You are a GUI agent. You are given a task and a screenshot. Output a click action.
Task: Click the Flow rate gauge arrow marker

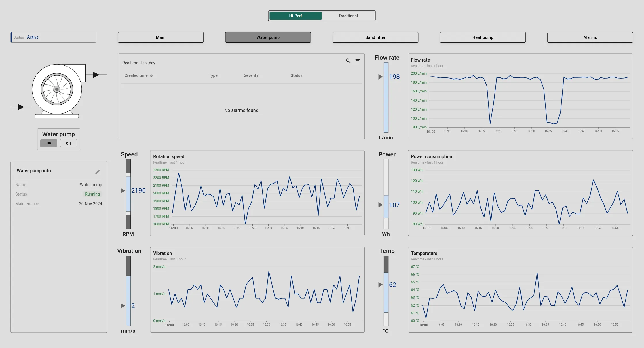pyautogui.click(x=380, y=77)
